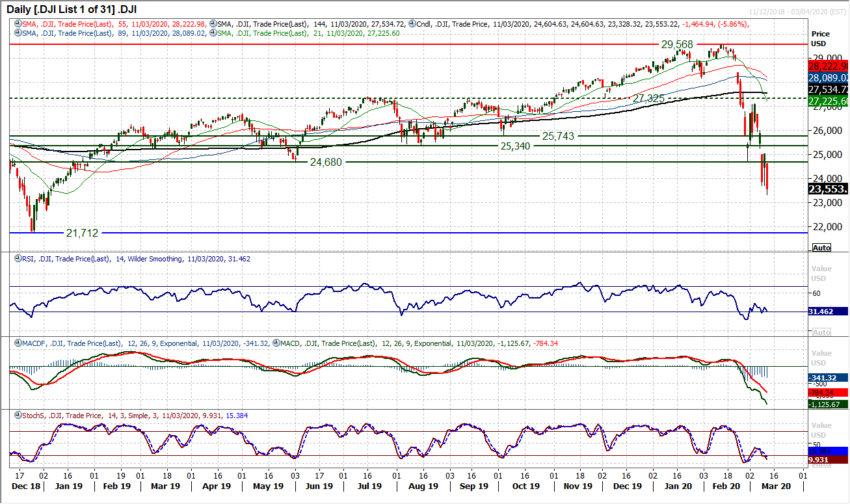Click the Auto scale button in the RSI pane

click(822, 332)
